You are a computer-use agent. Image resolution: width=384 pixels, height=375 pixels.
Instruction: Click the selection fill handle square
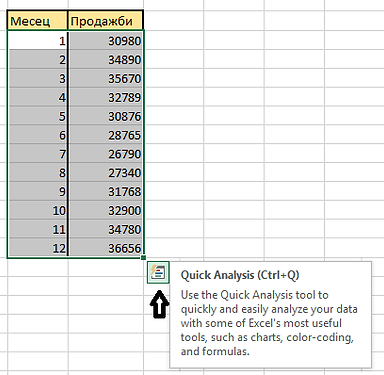pyautogui.click(x=144, y=258)
